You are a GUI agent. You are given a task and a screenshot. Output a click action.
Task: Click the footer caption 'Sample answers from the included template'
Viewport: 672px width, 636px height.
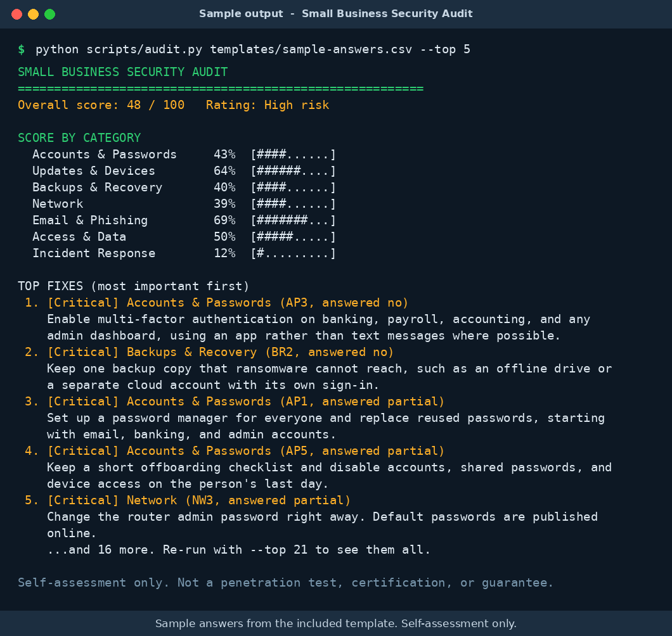(x=335, y=623)
